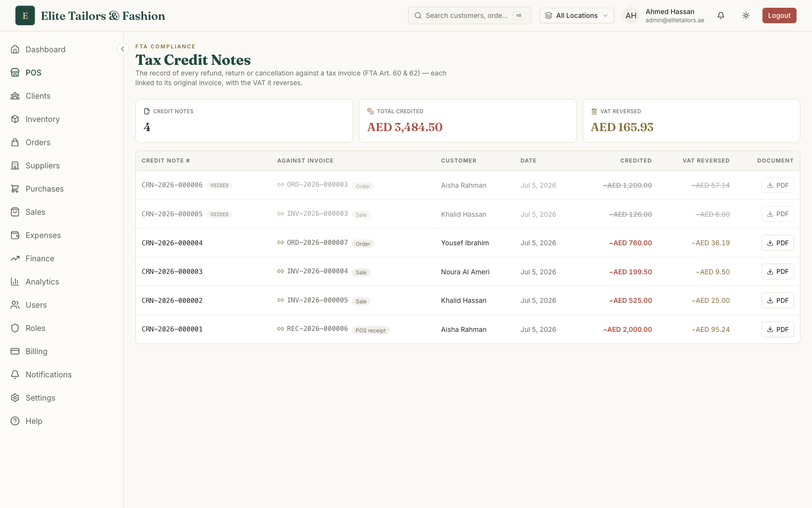
Task: Click the POS receipt tag
Action: (370, 330)
